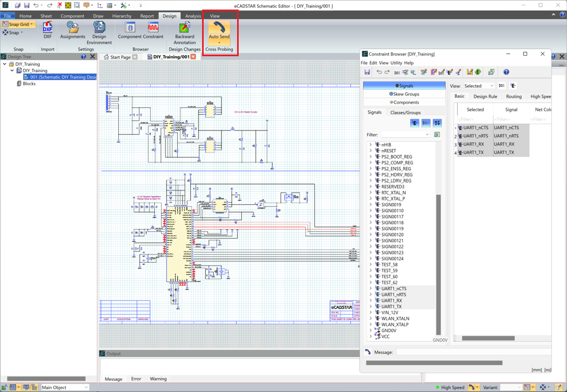Show the Error tab in Output panel

[136, 379]
